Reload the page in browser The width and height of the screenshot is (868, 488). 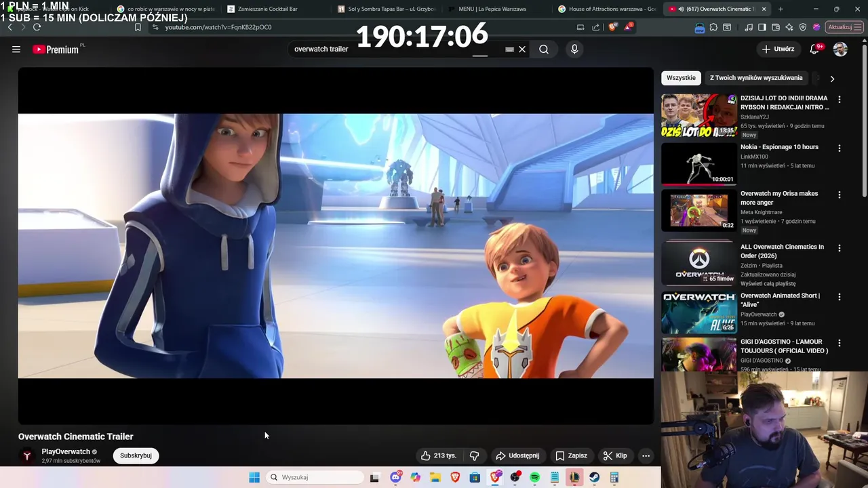pos(37,27)
